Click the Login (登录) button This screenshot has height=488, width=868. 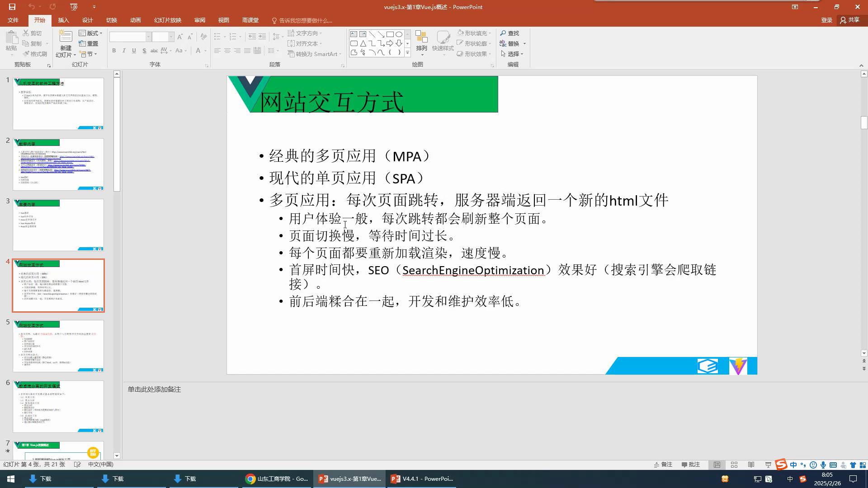826,20
